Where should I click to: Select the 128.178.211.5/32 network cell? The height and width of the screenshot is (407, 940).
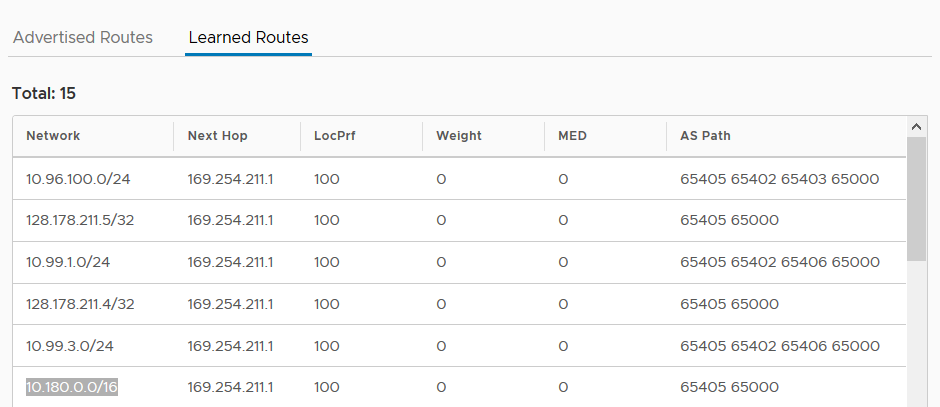[x=80, y=220]
